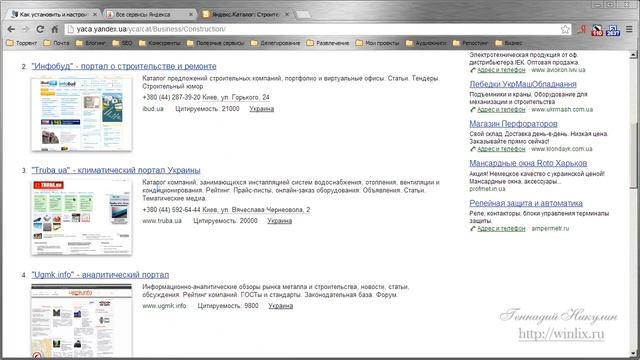Click address 'Киев, ул. Горького, 24'
This screenshot has width=640, height=360.
236,98
